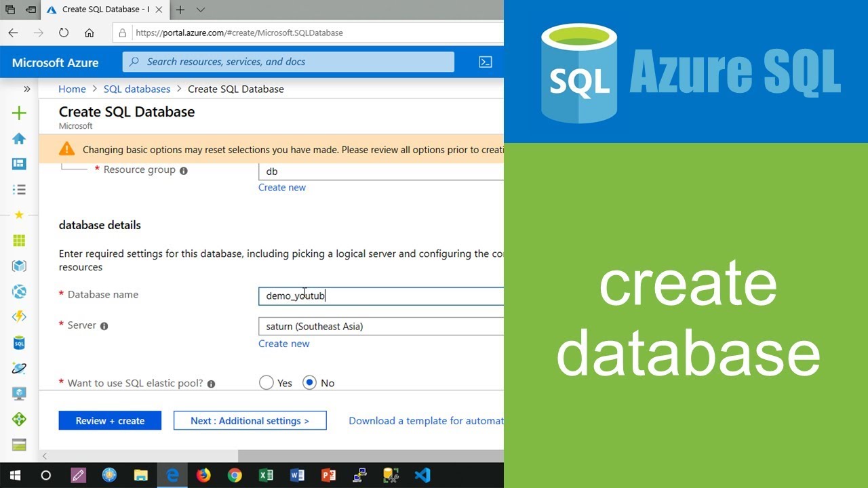Go back in the browser
The height and width of the screenshot is (488, 868).
click(x=14, y=33)
